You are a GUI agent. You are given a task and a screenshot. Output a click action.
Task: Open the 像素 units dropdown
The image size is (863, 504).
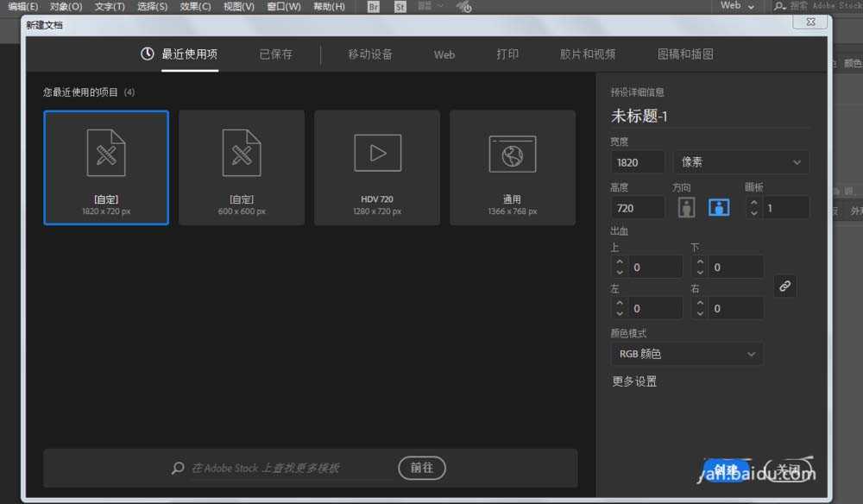tap(740, 162)
